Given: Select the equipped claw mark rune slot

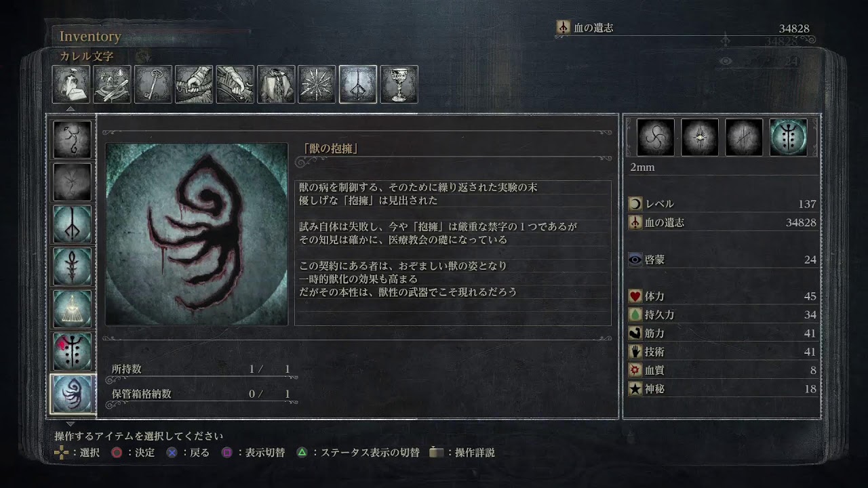Looking at the screenshot, I should pos(744,138).
